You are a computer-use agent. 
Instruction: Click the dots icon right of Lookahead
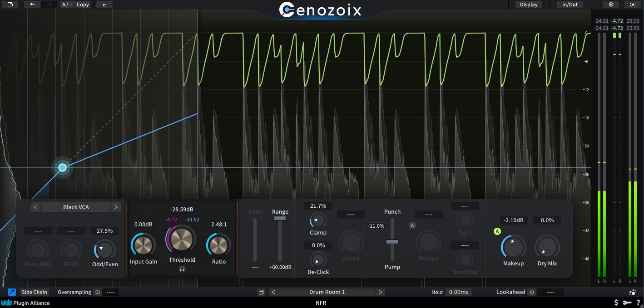[x=633, y=292]
